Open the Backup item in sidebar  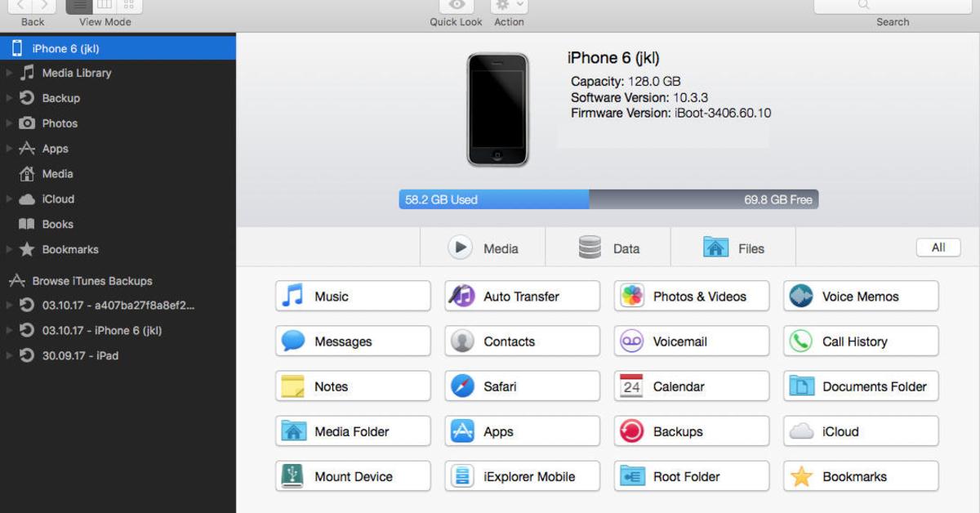click(x=61, y=98)
